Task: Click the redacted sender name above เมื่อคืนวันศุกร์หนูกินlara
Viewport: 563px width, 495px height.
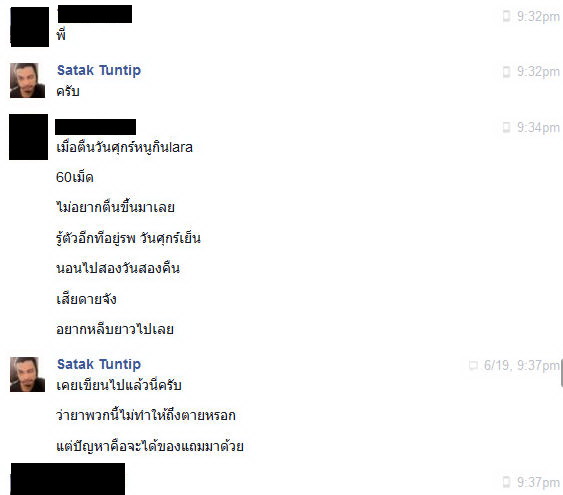Action: click(x=96, y=127)
